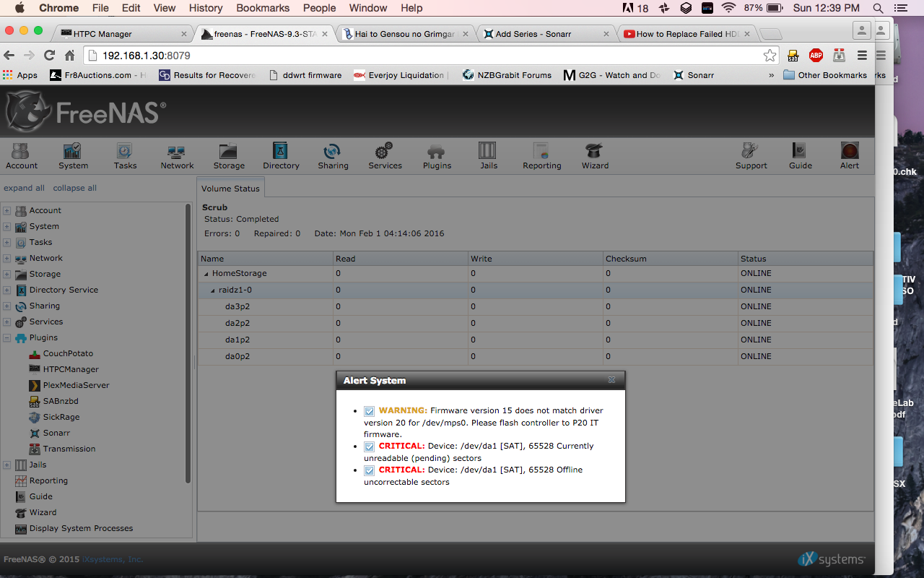The width and height of the screenshot is (924, 578).
Task: Click the collapse all link
Action: (x=75, y=188)
